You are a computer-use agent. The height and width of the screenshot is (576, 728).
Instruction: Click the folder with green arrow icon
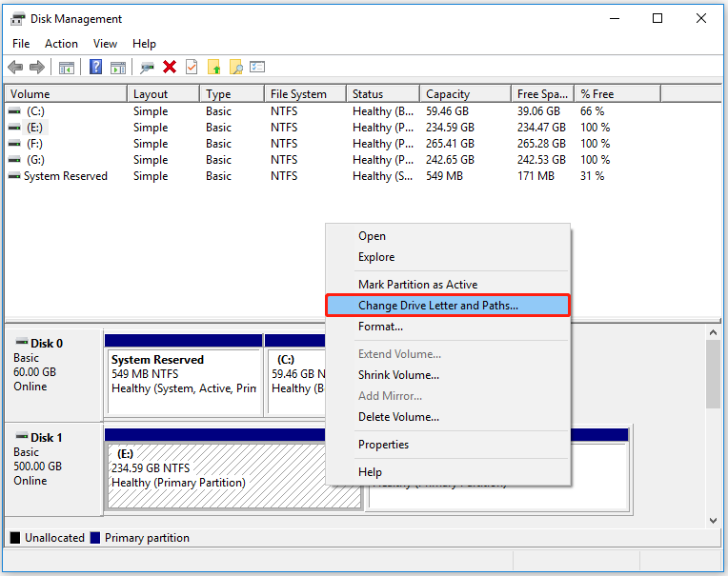coord(214,68)
